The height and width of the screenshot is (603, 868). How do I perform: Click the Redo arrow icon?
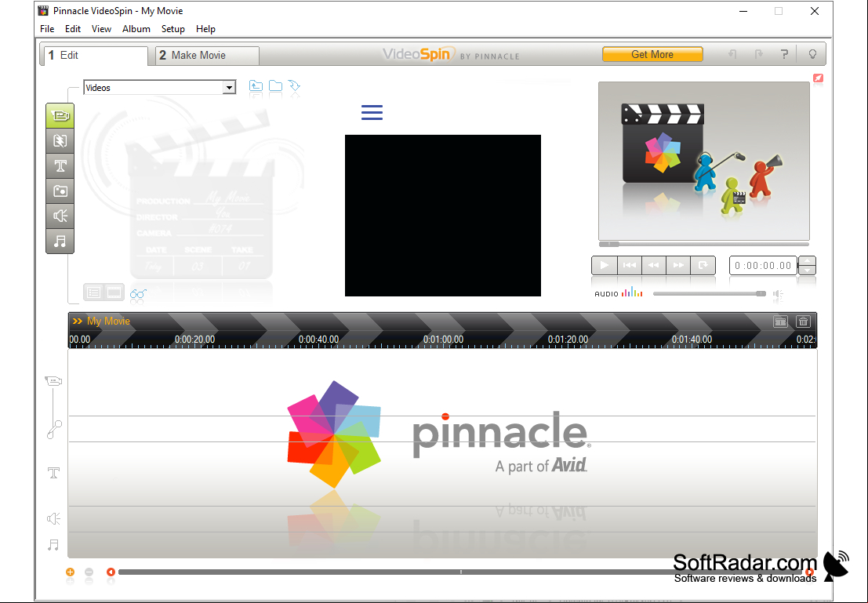click(x=759, y=54)
